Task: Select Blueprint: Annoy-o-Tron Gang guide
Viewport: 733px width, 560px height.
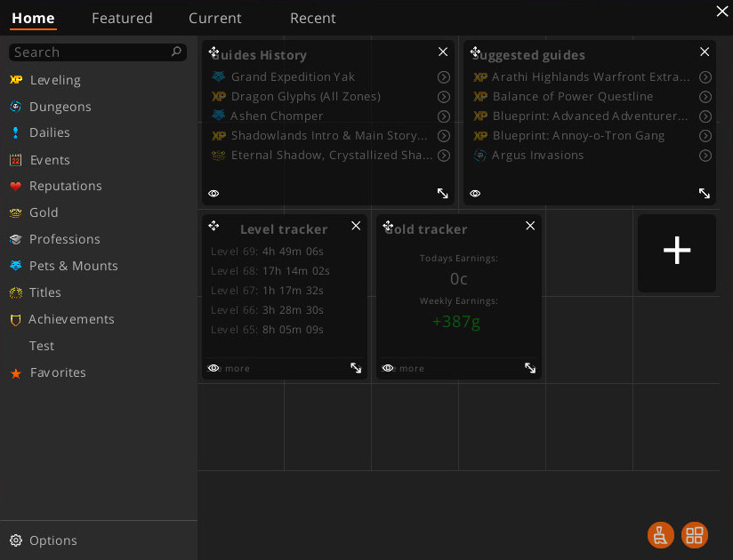Action: coord(578,136)
